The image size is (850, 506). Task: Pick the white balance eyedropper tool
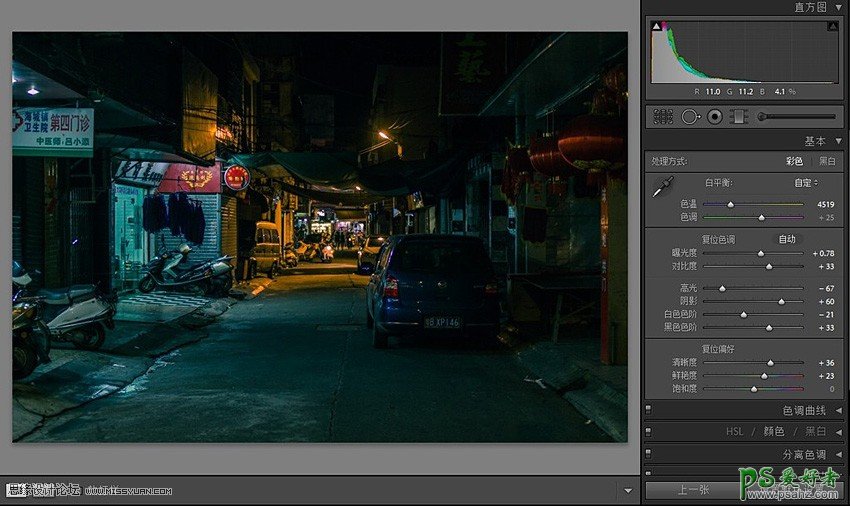662,187
